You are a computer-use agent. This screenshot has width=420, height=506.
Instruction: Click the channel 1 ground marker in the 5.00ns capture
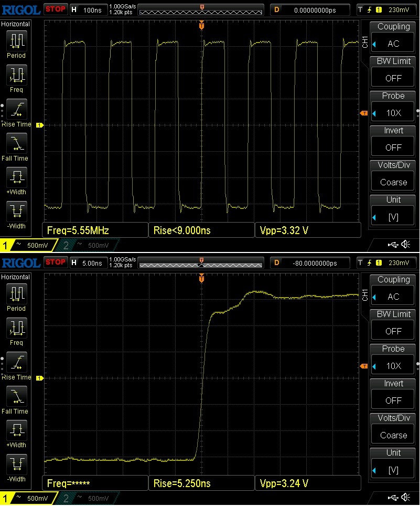click(x=39, y=378)
